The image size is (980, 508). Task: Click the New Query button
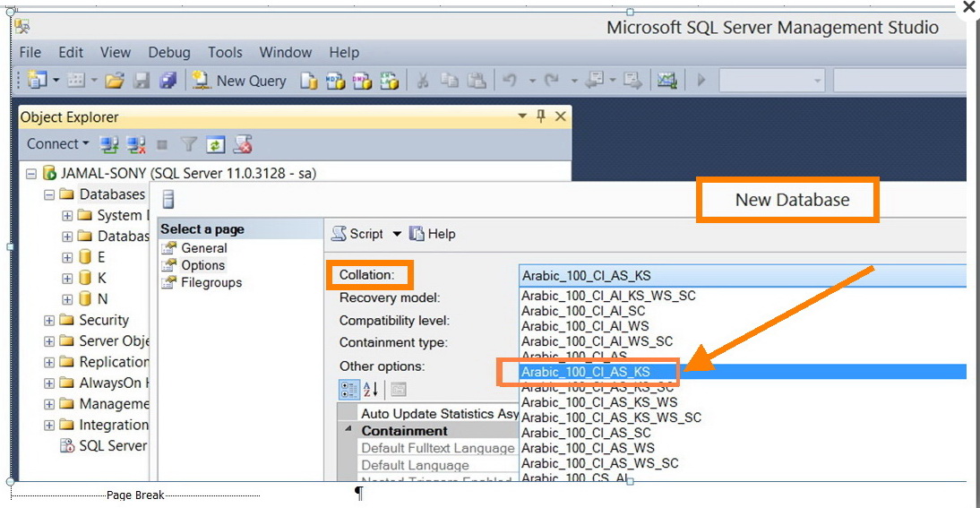click(239, 81)
